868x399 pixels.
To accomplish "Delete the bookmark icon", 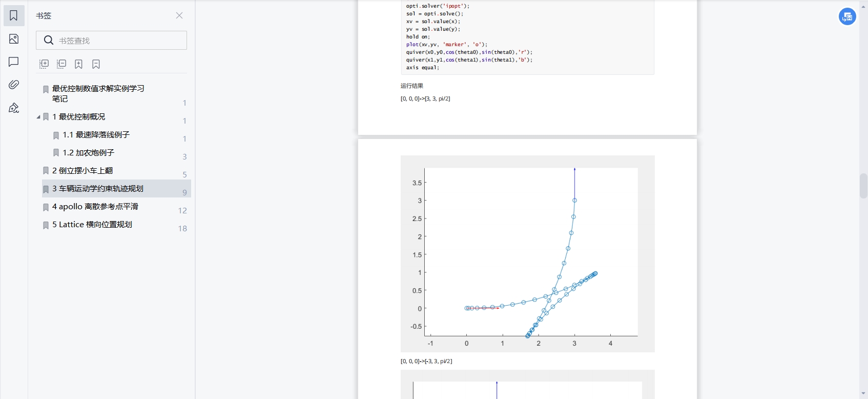I will (x=96, y=64).
